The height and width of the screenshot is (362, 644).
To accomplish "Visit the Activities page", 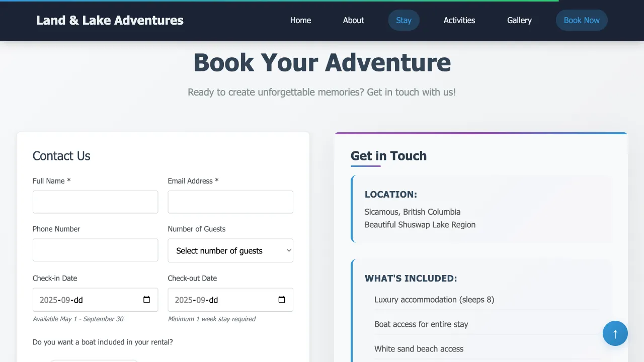I will [x=459, y=20].
